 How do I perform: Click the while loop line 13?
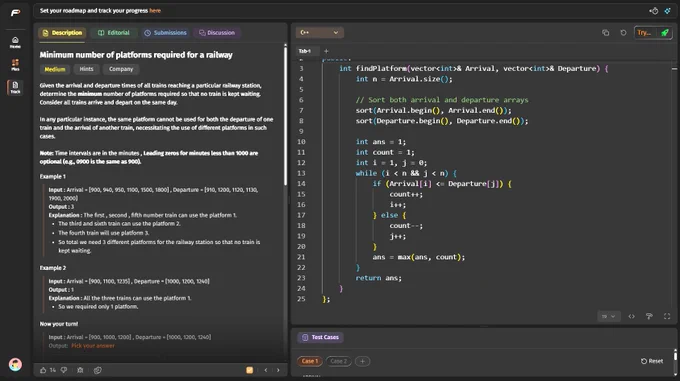(406, 173)
